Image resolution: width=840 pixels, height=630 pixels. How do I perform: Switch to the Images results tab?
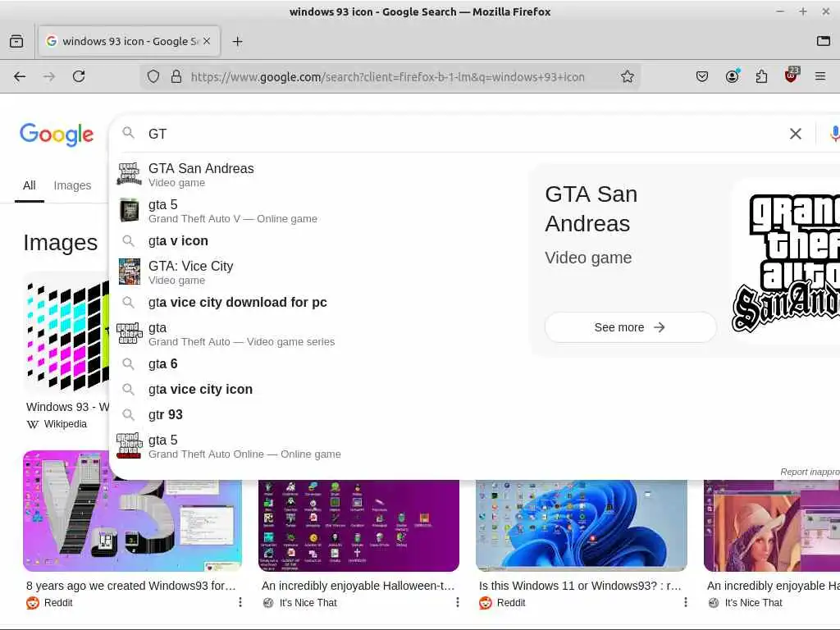72,185
